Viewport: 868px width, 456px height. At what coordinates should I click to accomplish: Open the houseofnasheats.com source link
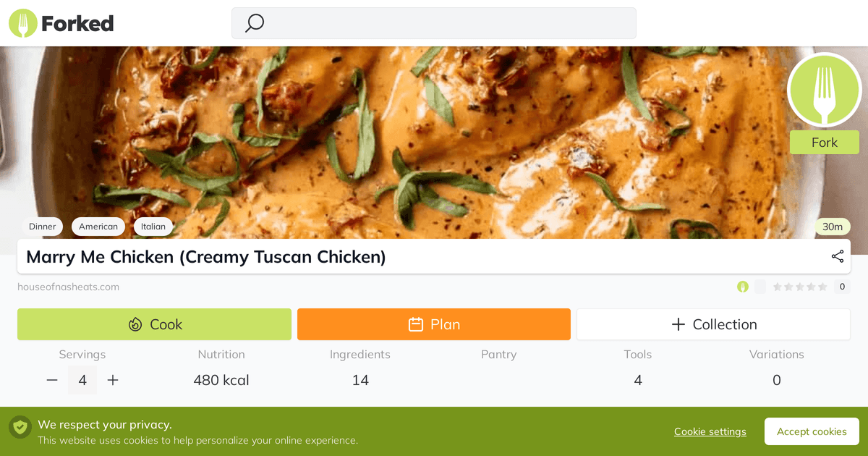[68, 287]
